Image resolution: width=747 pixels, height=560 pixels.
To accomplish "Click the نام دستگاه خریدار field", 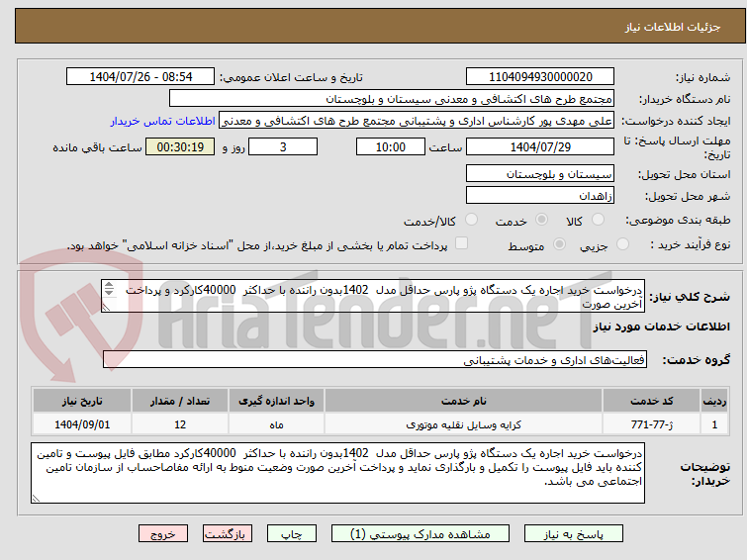I will (x=392, y=99).
